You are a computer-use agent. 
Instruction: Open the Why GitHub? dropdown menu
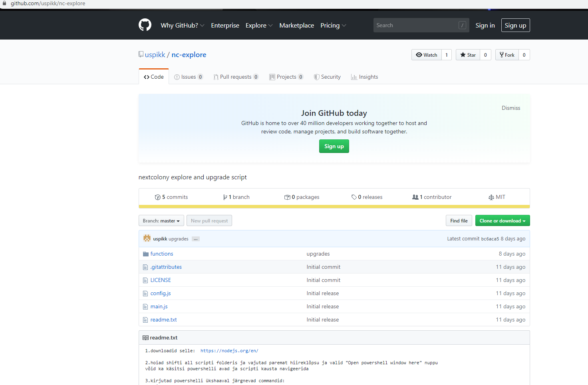click(183, 25)
